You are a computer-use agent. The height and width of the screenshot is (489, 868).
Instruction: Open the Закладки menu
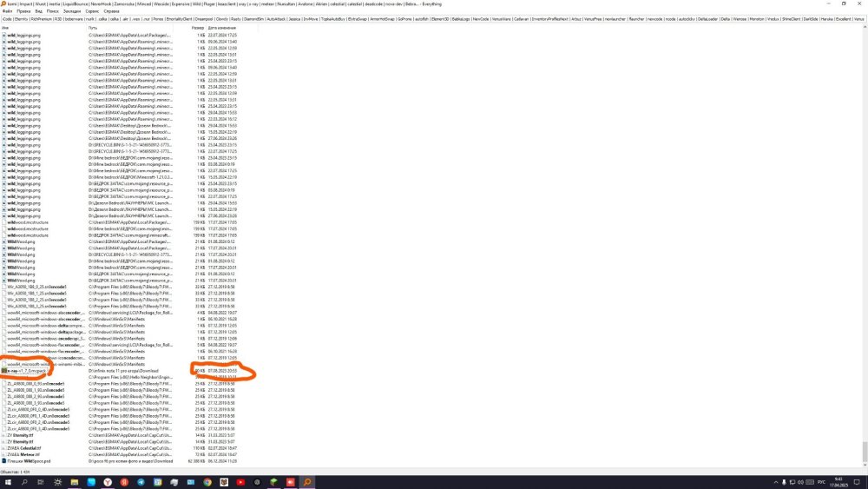point(72,11)
